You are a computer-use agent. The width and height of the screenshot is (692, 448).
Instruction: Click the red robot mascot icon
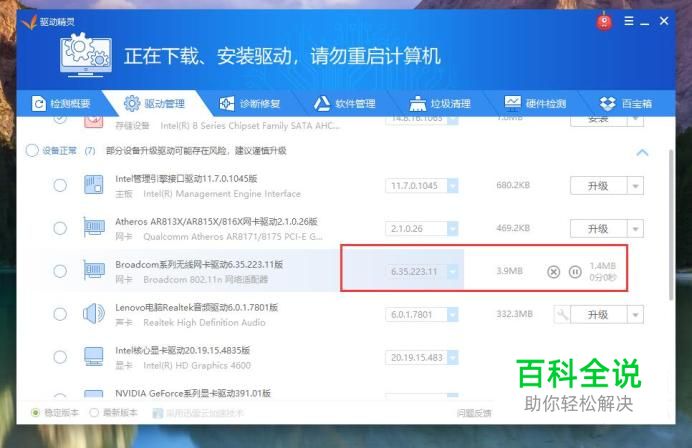604,22
